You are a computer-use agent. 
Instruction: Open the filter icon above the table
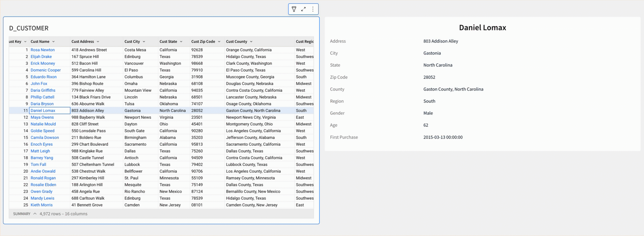coord(294,9)
